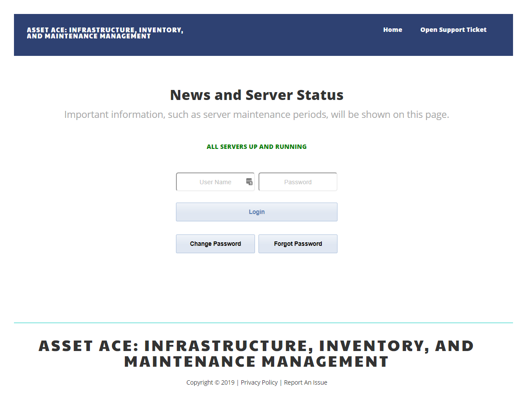Image resolution: width=527 pixels, height=420 pixels.
Task: Click the 'ALL SERVERS UP AND RUNNING' status text
Action: [x=257, y=147]
